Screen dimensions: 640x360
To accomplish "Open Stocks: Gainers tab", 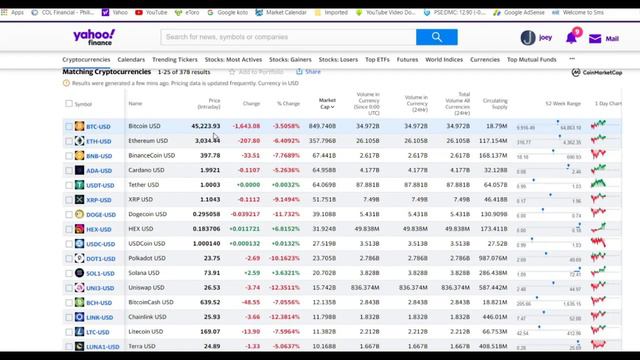I will (290, 60).
